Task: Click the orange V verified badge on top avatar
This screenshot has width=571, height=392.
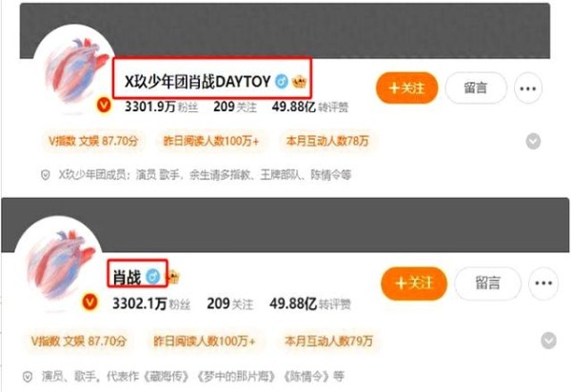Action: click(104, 106)
